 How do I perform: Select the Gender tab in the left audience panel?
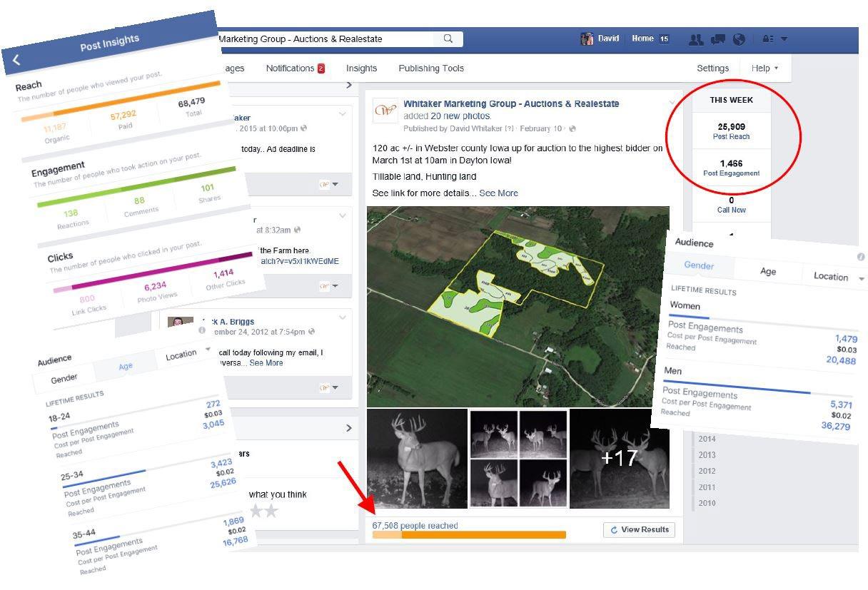64,379
